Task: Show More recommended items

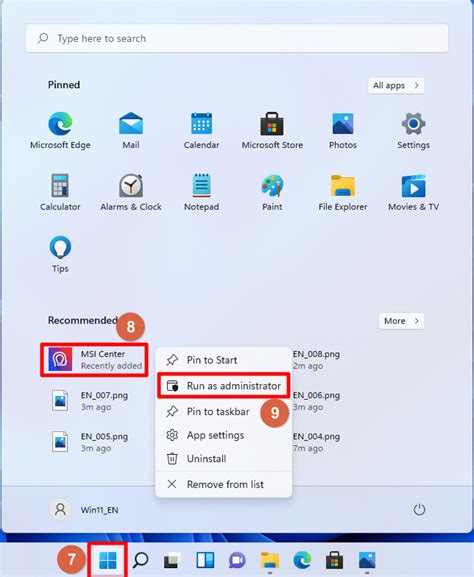Action: click(402, 321)
